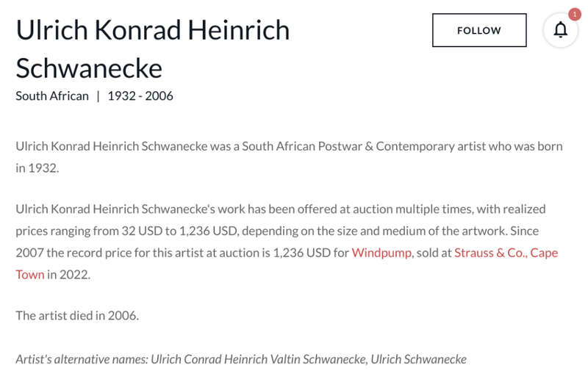Click the 'in 1932.' birth year text
The height and width of the screenshot is (379, 588).
click(37, 168)
